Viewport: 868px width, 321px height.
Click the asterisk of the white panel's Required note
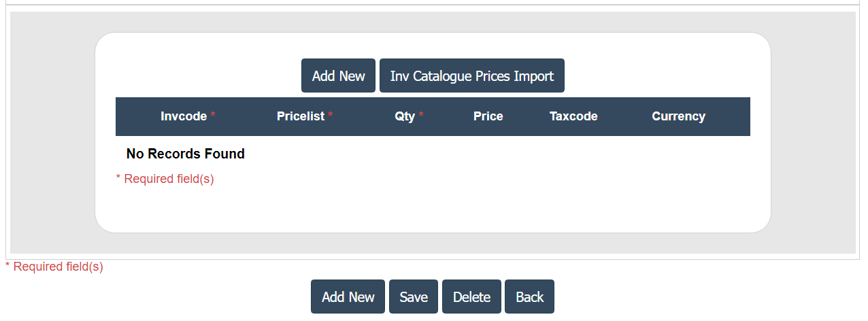[118, 179]
